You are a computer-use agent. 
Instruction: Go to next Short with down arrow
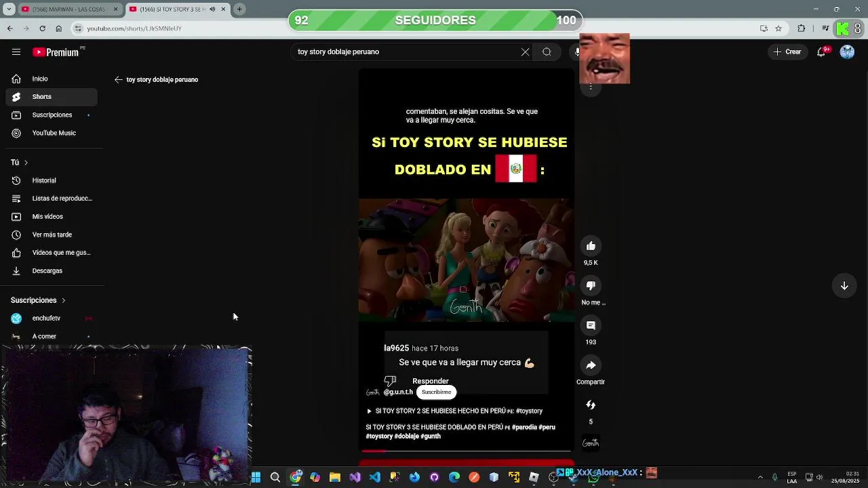tap(844, 286)
